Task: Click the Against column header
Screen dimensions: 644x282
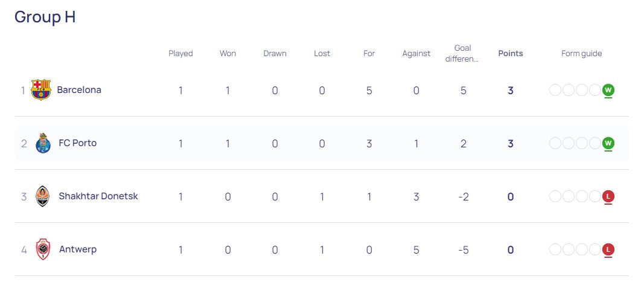Action: pyautogui.click(x=416, y=53)
